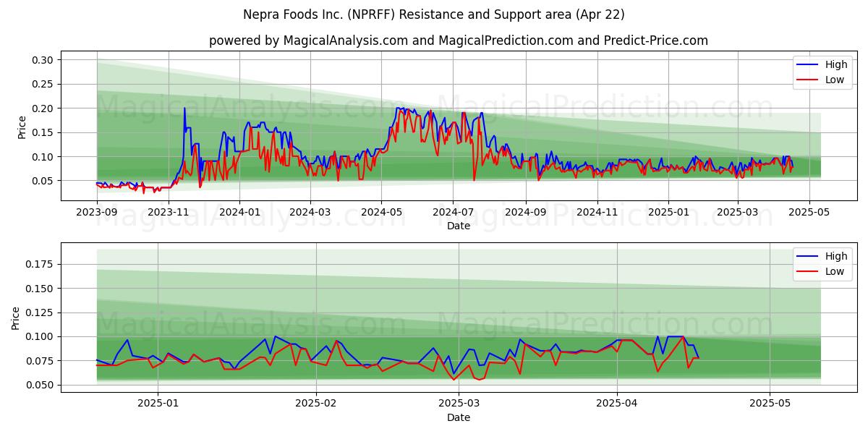Click the 'Date' axis label under the bottom chart

click(x=459, y=417)
